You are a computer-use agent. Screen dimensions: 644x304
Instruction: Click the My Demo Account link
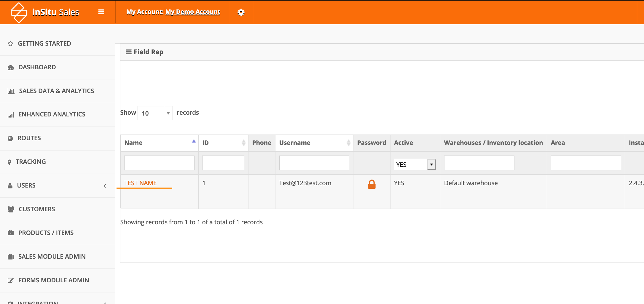193,12
